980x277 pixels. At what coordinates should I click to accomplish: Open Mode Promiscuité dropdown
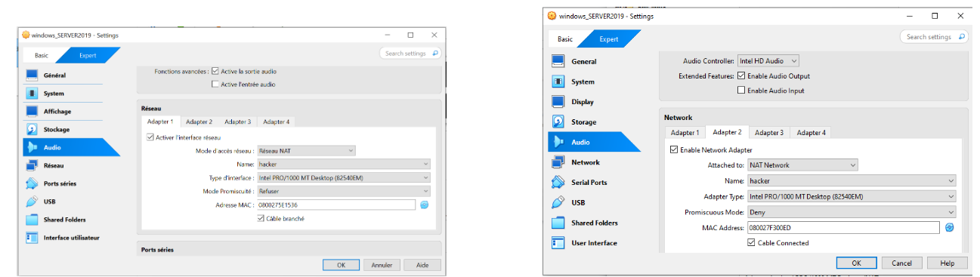[344, 191]
